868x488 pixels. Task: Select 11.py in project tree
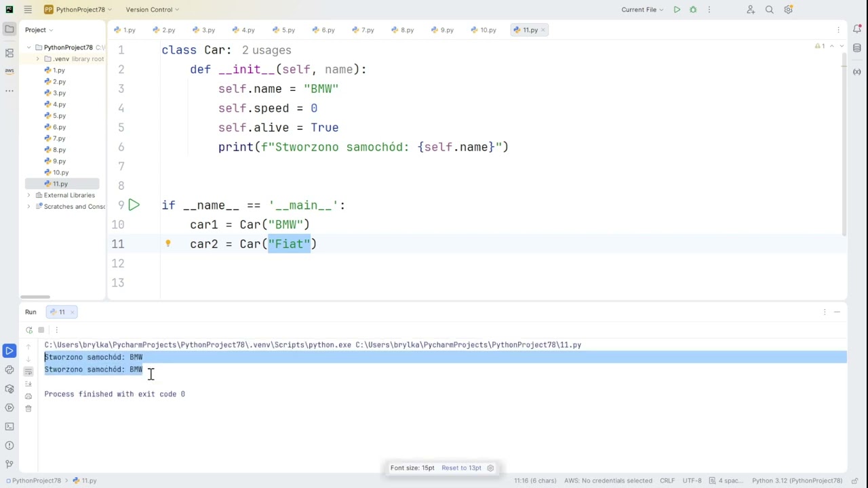[x=60, y=184]
